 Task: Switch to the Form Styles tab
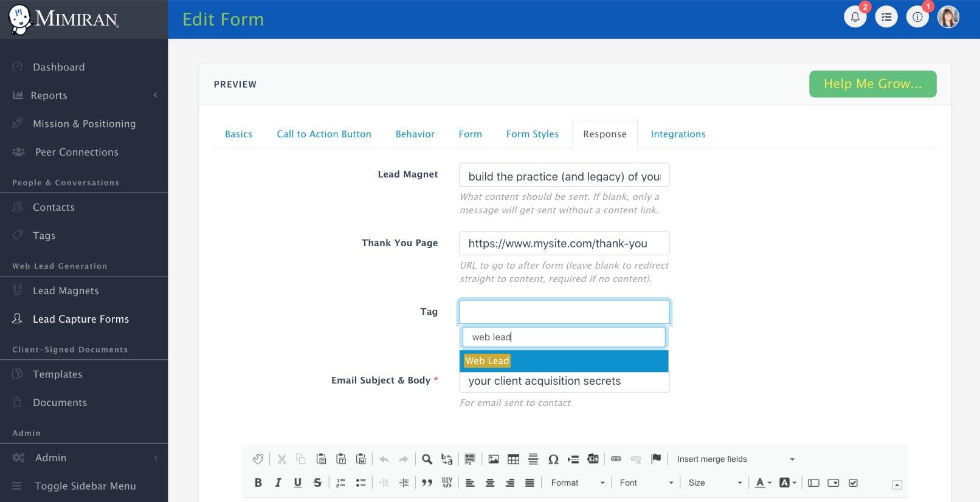(x=533, y=134)
